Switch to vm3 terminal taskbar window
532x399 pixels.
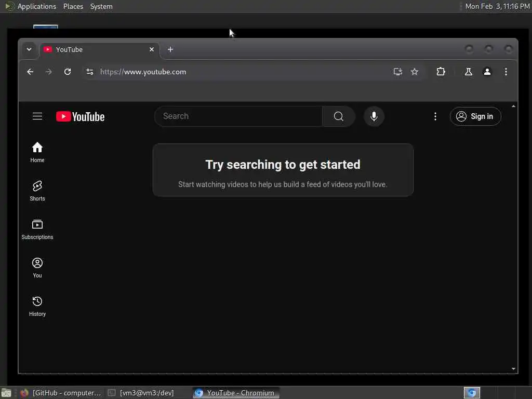coord(141,393)
